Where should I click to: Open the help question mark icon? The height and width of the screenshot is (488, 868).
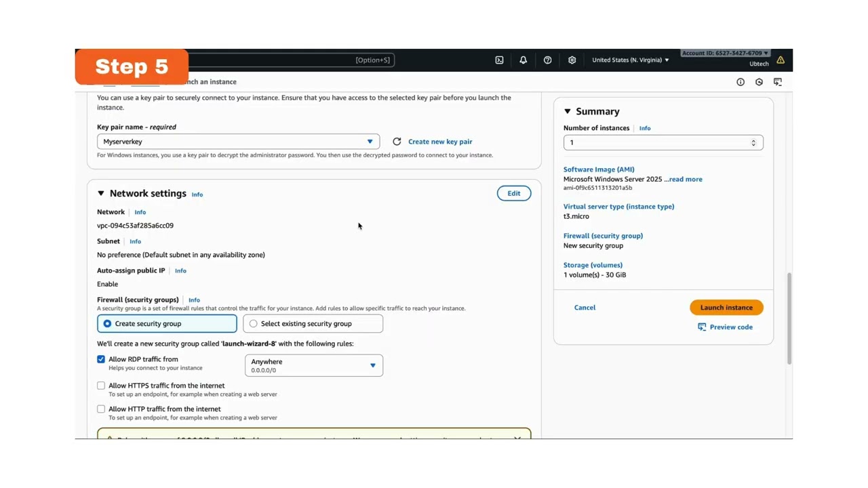pos(548,60)
